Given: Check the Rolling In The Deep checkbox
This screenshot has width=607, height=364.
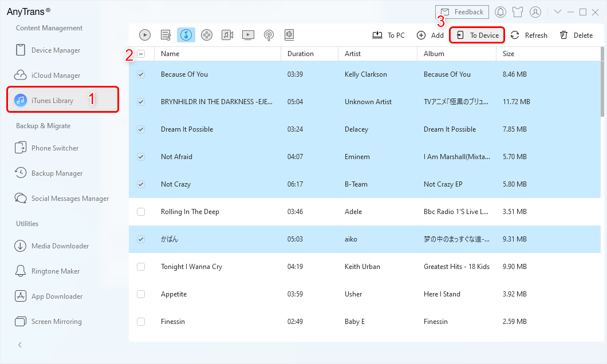Looking at the screenshot, I should coord(141,212).
